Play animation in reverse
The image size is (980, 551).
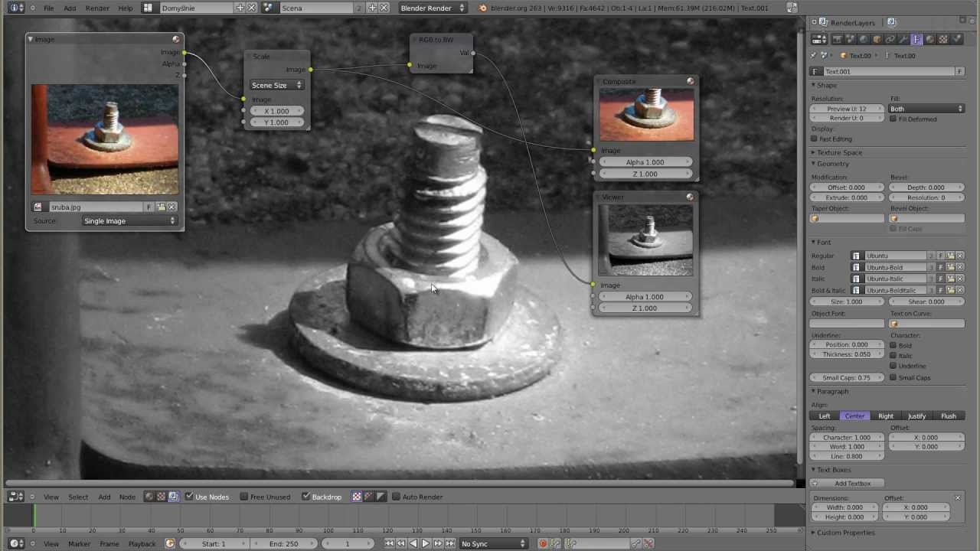point(413,543)
